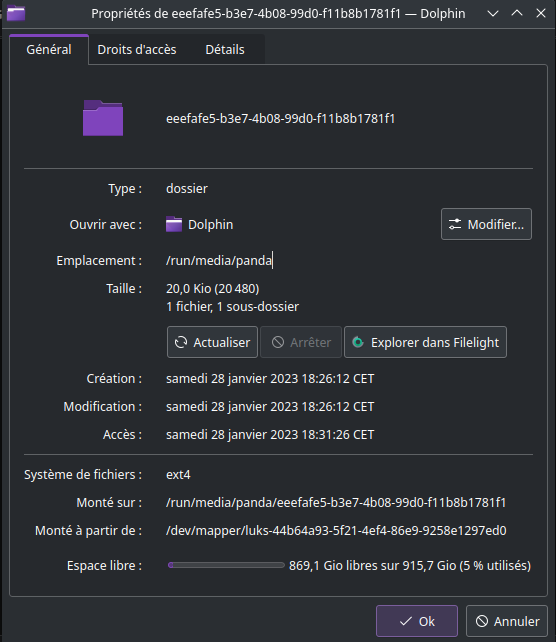Click the folder name text eeefafe5-b3e7
The width and height of the screenshot is (556, 642).
[x=280, y=119]
